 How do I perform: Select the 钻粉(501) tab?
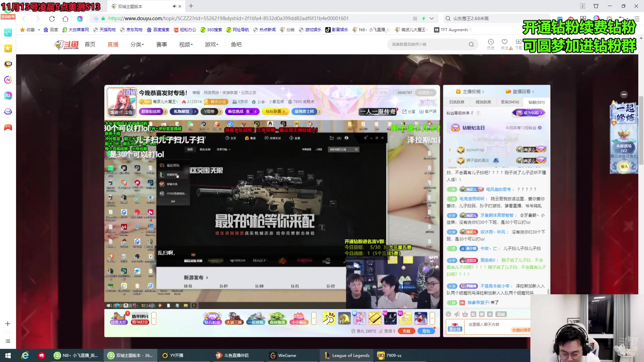point(536,102)
